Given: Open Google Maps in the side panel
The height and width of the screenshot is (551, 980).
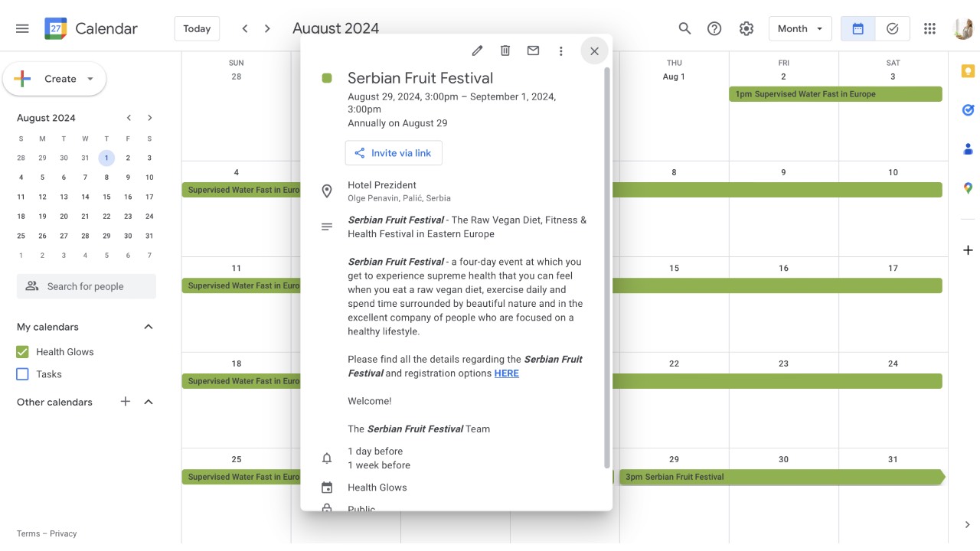Looking at the screenshot, I should click(967, 187).
